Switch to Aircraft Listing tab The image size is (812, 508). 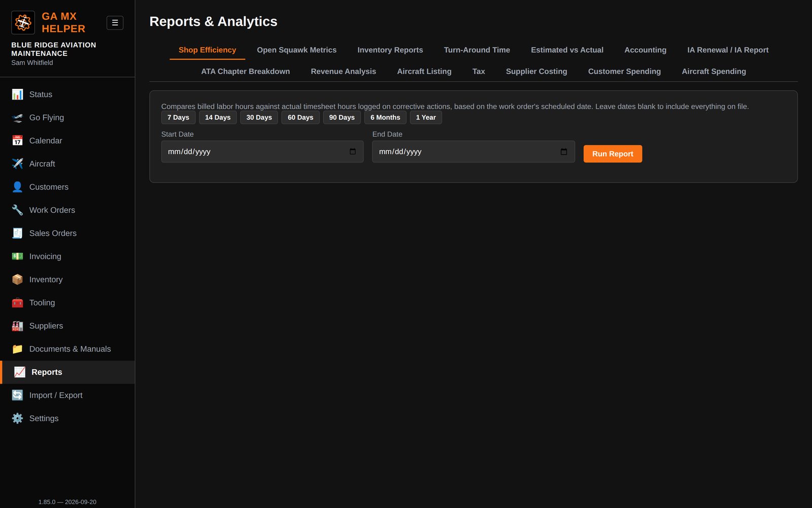(424, 71)
